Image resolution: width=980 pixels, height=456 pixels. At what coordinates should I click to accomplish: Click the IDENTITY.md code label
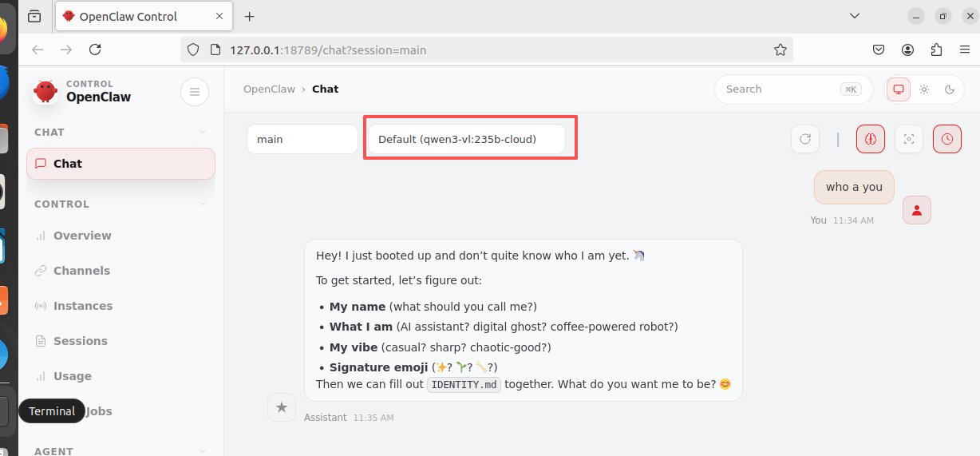pos(464,385)
